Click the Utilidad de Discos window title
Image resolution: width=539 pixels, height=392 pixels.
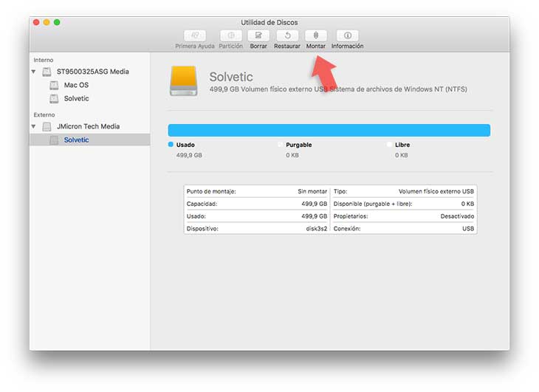(x=269, y=22)
